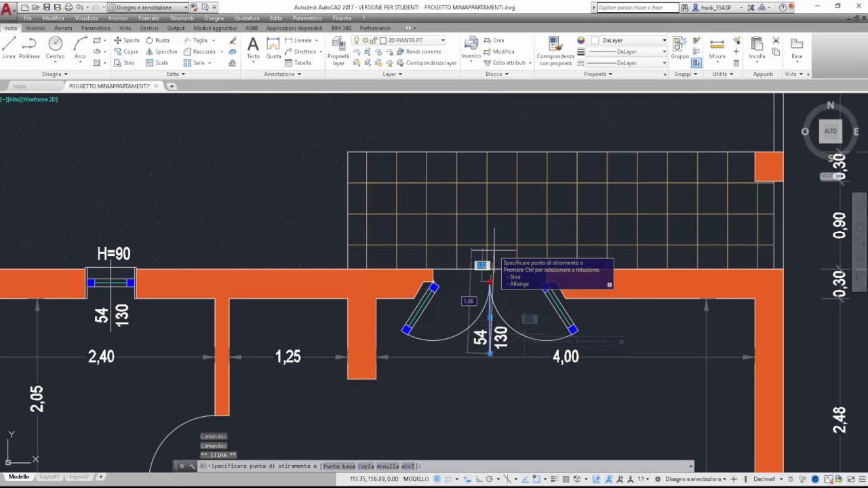The width and height of the screenshot is (868, 488).
Task: Open the Quotatura menu
Action: coord(247,18)
